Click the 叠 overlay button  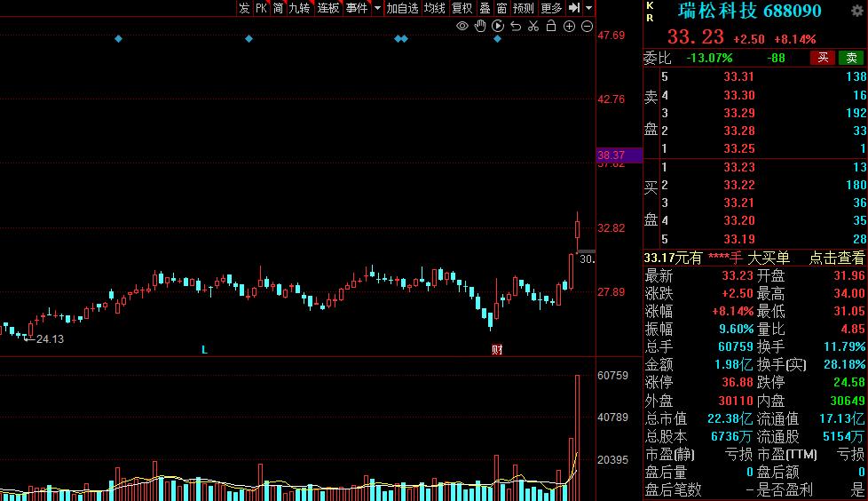coord(485,8)
